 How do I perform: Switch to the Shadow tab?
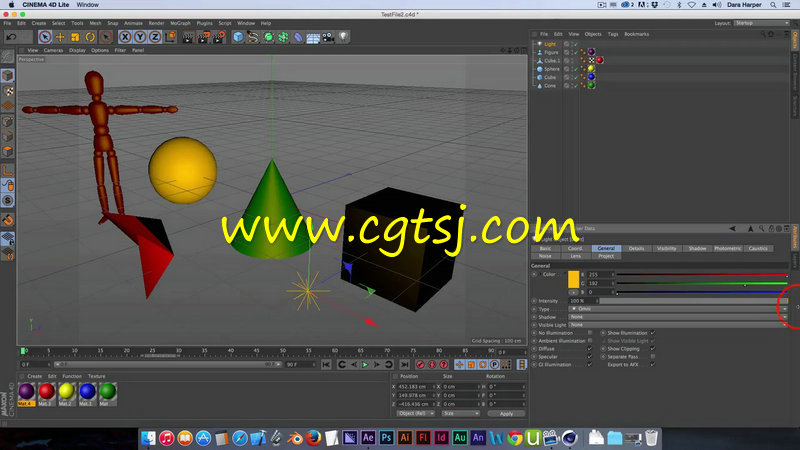click(x=697, y=248)
